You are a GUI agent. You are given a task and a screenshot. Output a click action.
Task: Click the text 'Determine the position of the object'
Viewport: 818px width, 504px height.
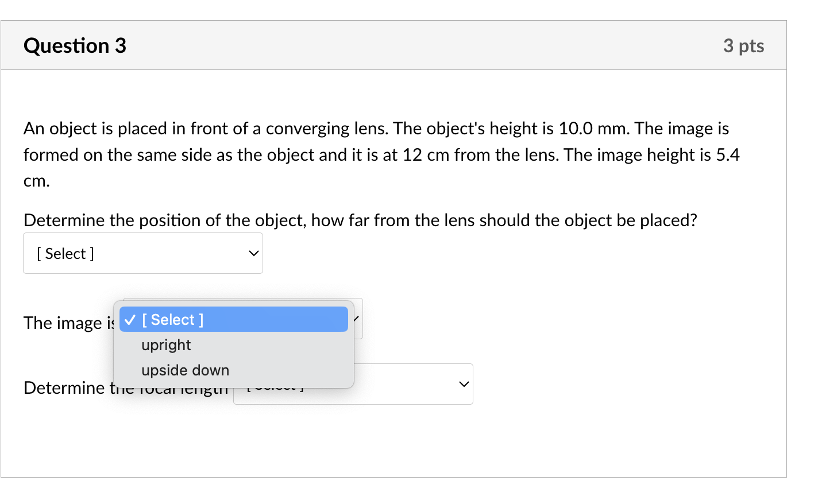click(165, 220)
